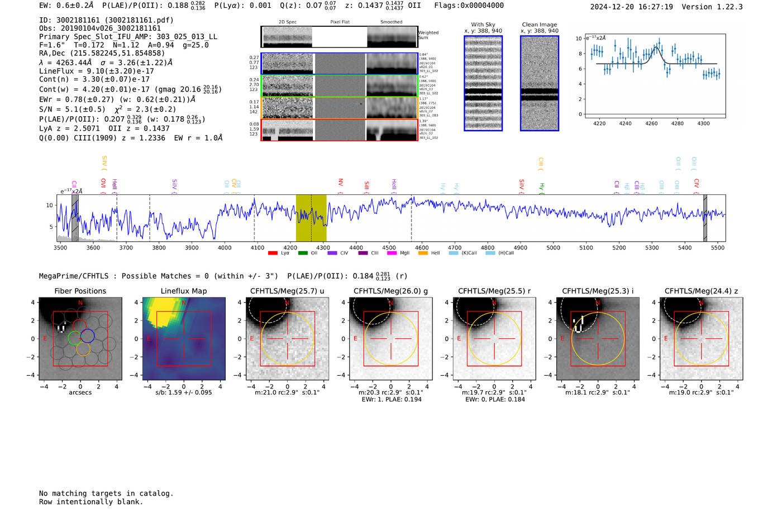Click the orange fiber circle in Fiber Positions
Image resolution: width=782 pixels, height=532 pixels.
pos(83,349)
